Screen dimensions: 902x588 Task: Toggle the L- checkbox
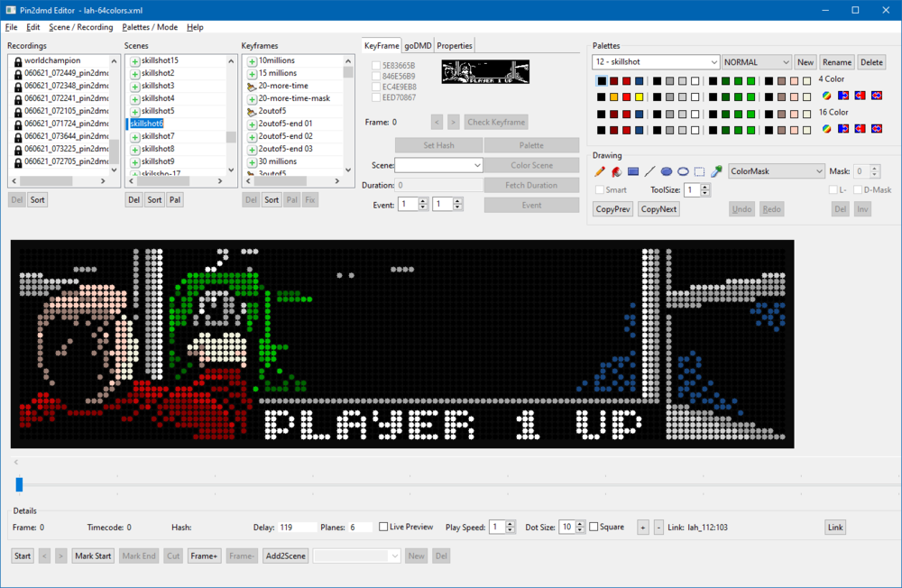coord(833,190)
